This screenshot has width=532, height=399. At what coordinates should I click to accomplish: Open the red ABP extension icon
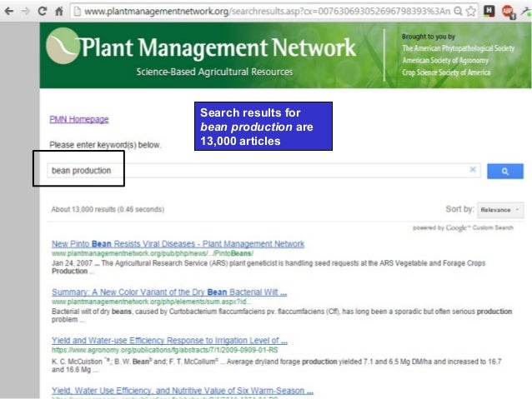(508, 12)
